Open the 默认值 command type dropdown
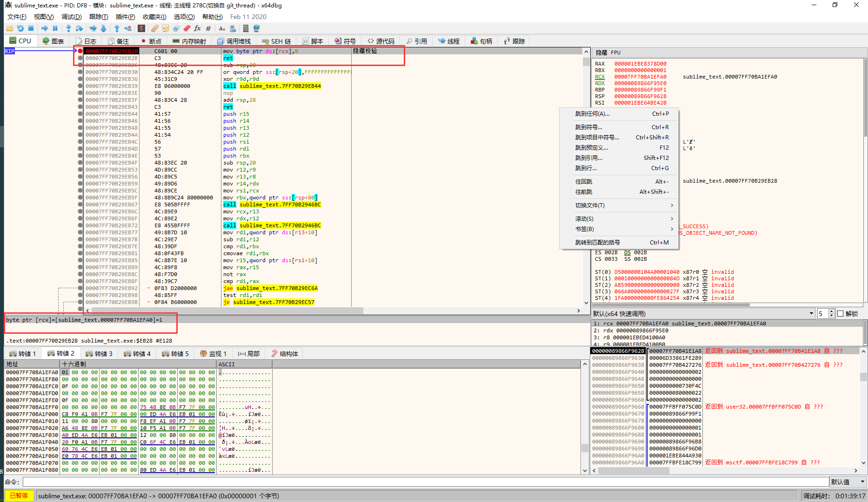Viewport: 868px width, 502px height. click(848, 482)
